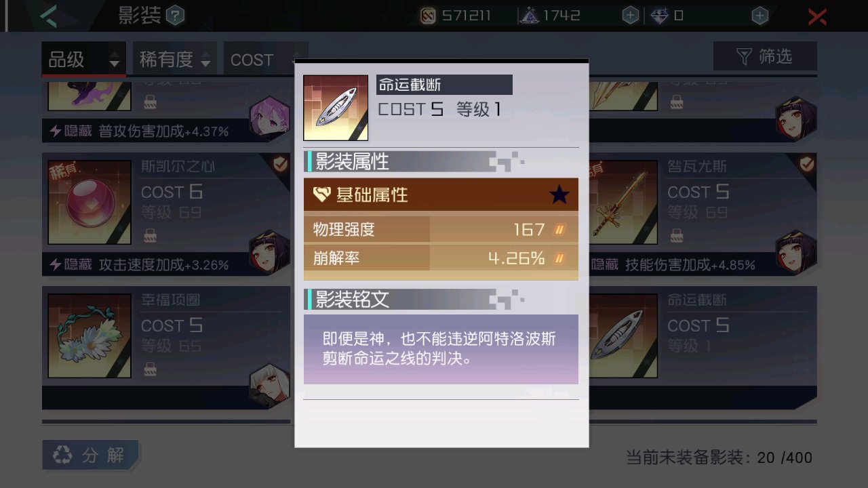Add more currency next to 1742
868x488 pixels.
point(630,16)
